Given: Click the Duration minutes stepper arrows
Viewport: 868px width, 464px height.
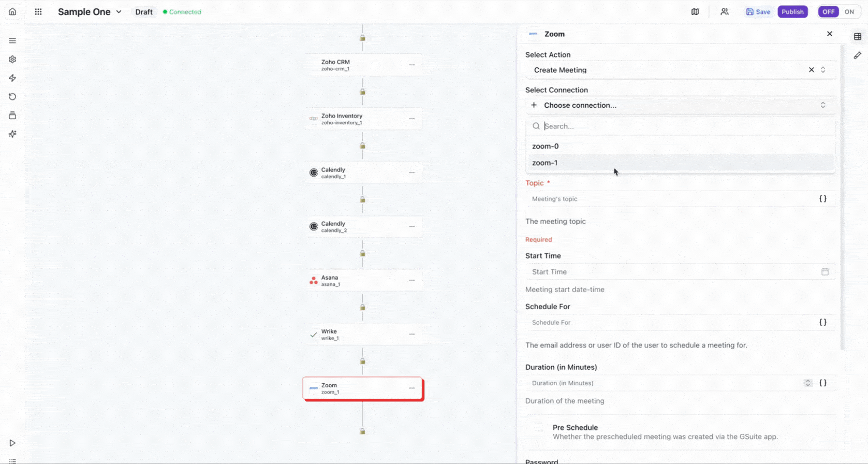Looking at the screenshot, I should pyautogui.click(x=808, y=383).
